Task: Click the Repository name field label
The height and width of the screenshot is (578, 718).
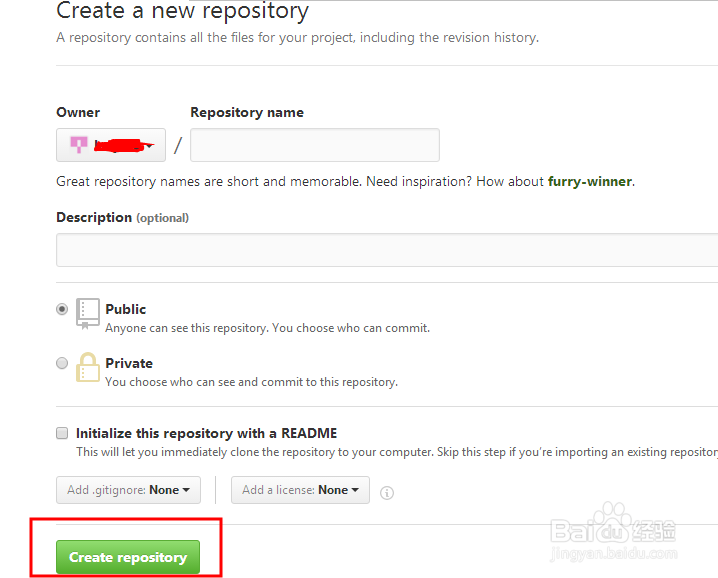Action: click(247, 112)
